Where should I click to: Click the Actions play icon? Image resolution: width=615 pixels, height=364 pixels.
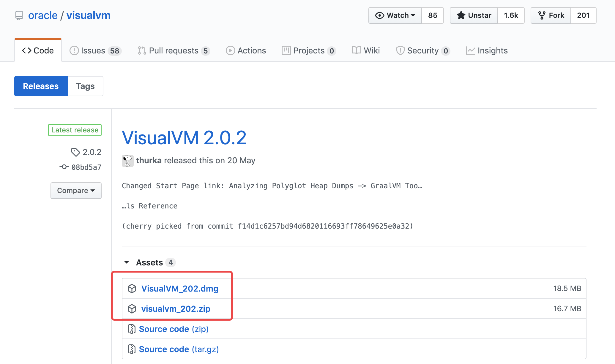tap(231, 50)
